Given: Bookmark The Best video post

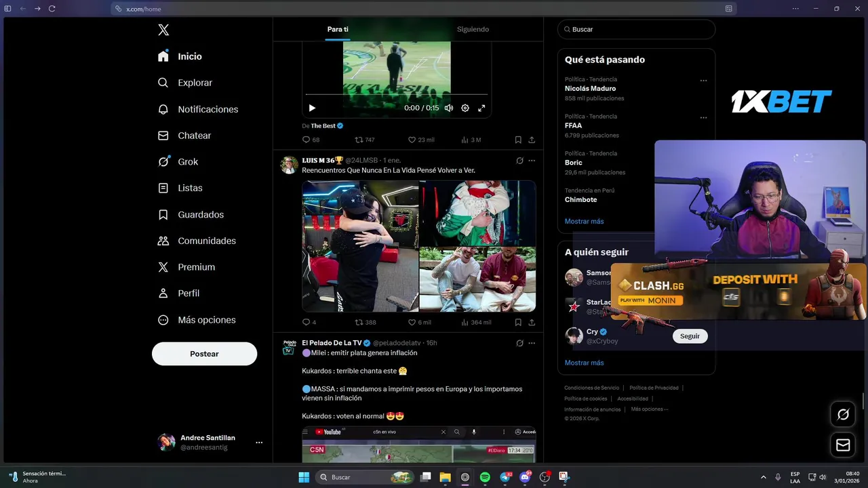Looking at the screenshot, I should (518, 140).
